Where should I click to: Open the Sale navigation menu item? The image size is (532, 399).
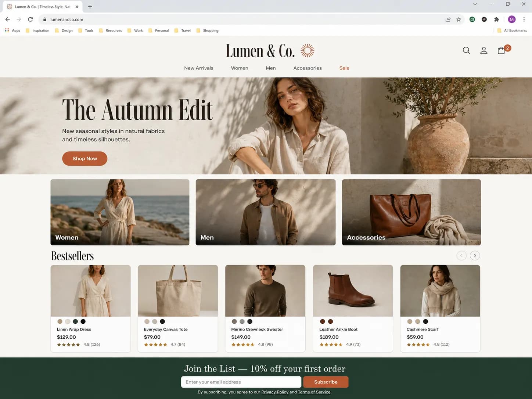[344, 68]
